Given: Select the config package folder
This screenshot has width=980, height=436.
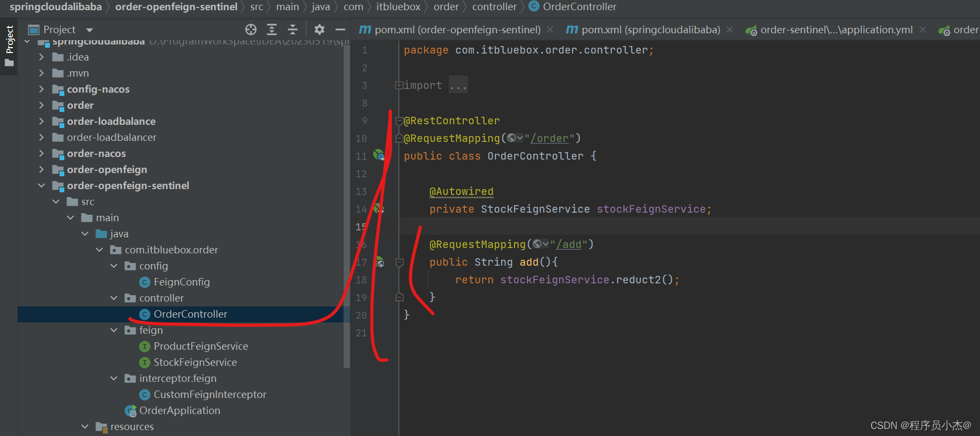Looking at the screenshot, I should point(153,266).
